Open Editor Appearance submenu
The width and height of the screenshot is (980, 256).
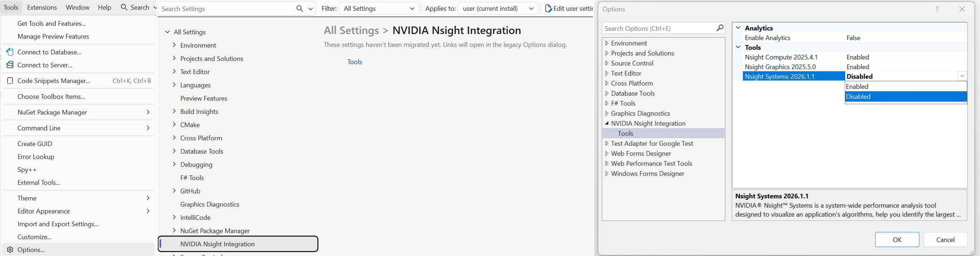(78, 211)
